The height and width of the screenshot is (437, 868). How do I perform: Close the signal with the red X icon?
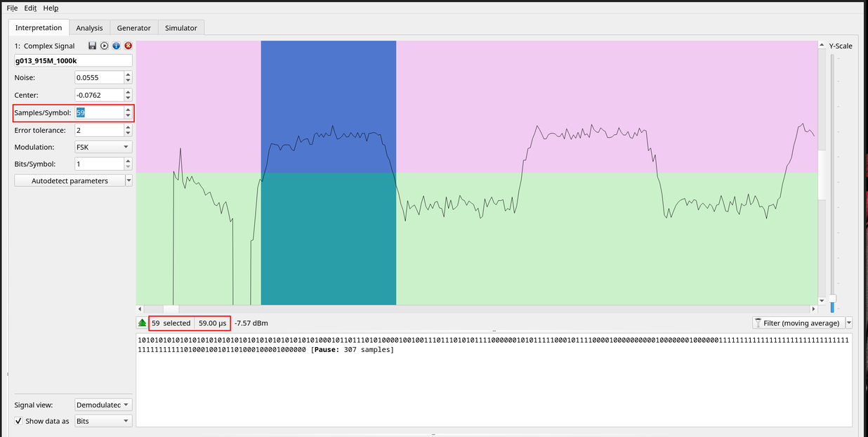click(128, 46)
